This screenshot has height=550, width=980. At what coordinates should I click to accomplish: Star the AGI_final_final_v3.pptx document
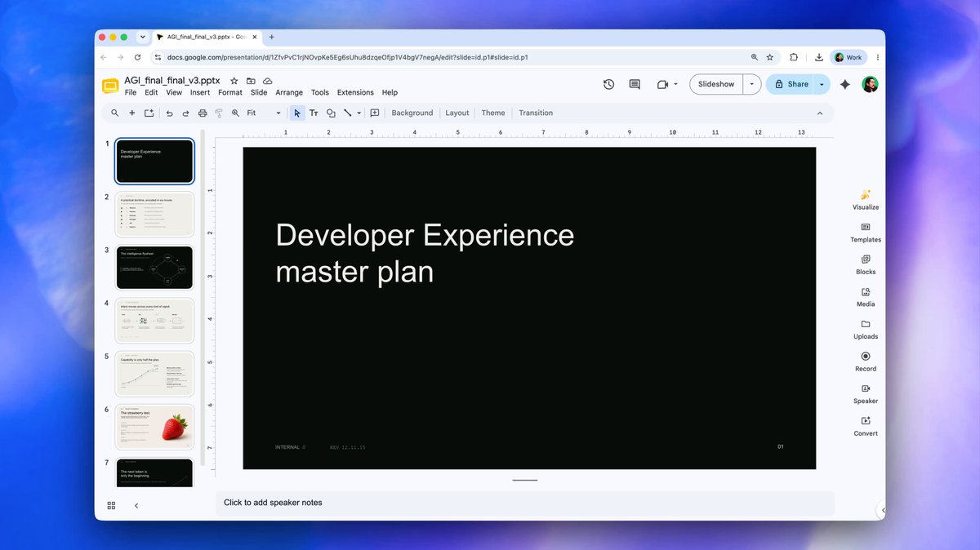click(x=234, y=81)
